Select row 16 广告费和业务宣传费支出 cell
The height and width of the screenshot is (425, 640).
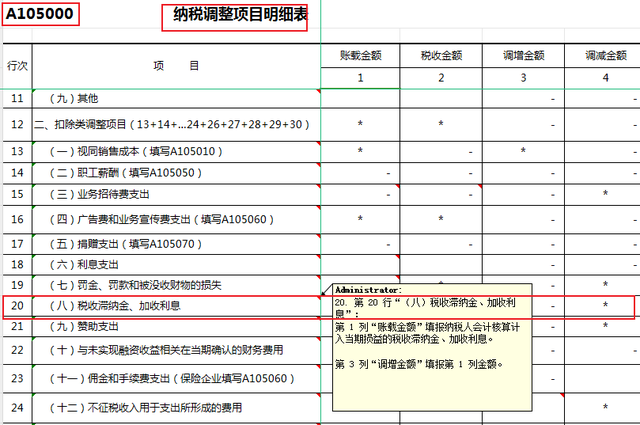point(176,220)
